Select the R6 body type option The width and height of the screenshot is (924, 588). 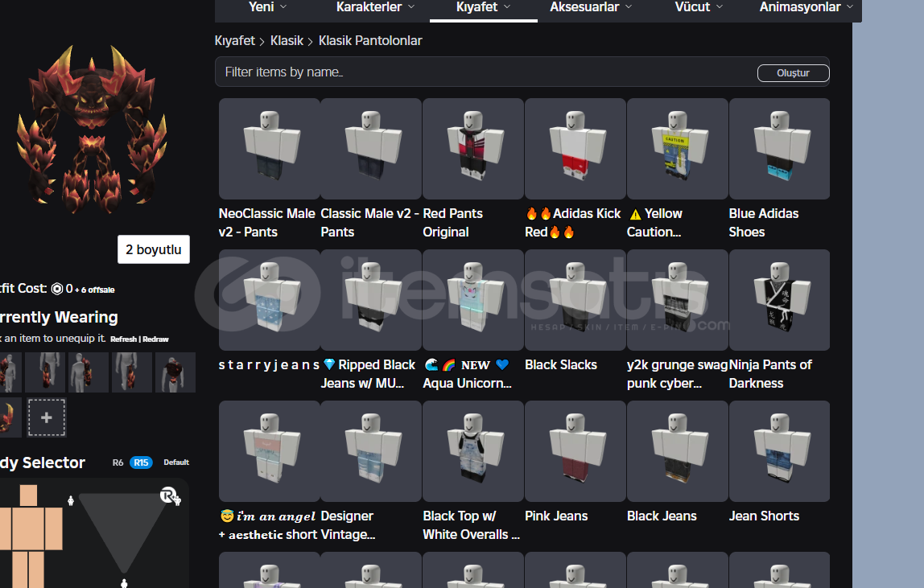[118, 463]
